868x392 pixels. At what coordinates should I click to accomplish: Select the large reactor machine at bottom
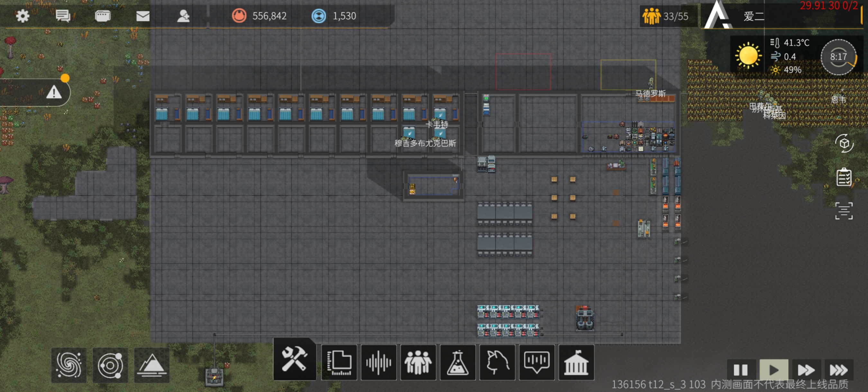coord(585,318)
